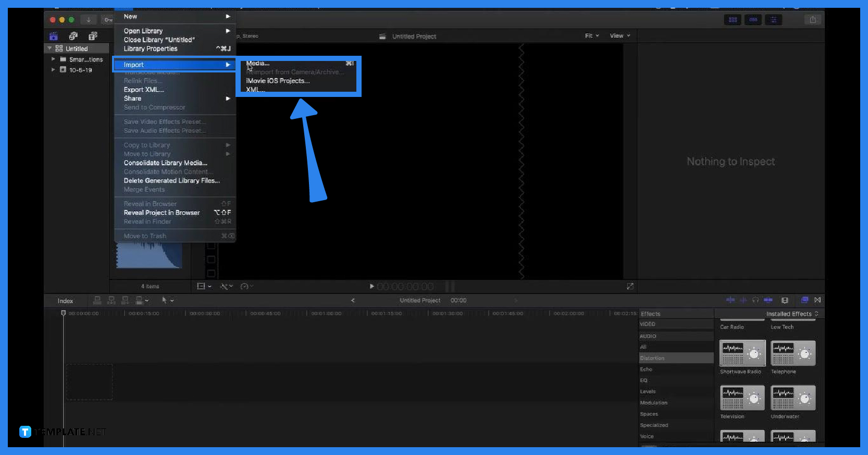Image resolution: width=868 pixels, height=455 pixels.
Task: Select the Shortwave Radio effect thumbnail
Action: [x=742, y=353]
